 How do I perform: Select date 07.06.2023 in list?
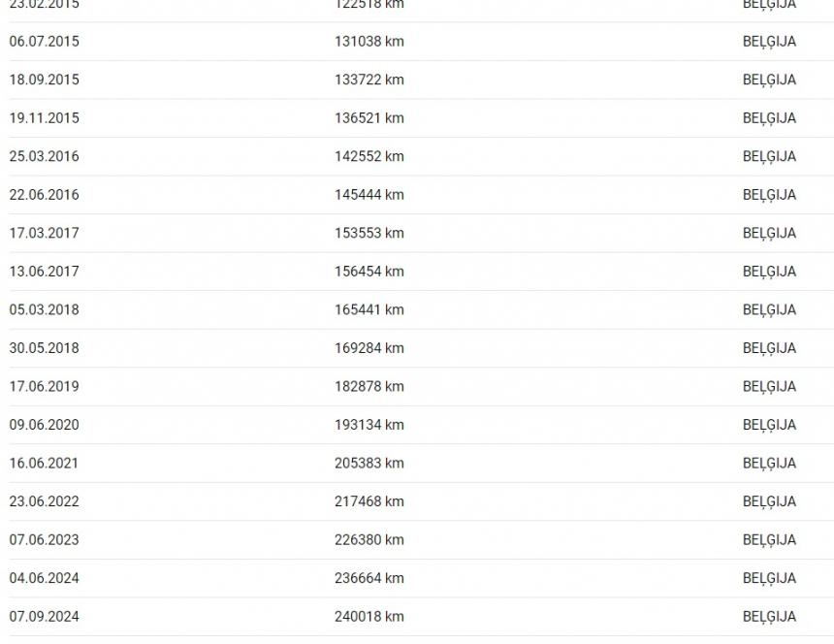click(x=45, y=540)
